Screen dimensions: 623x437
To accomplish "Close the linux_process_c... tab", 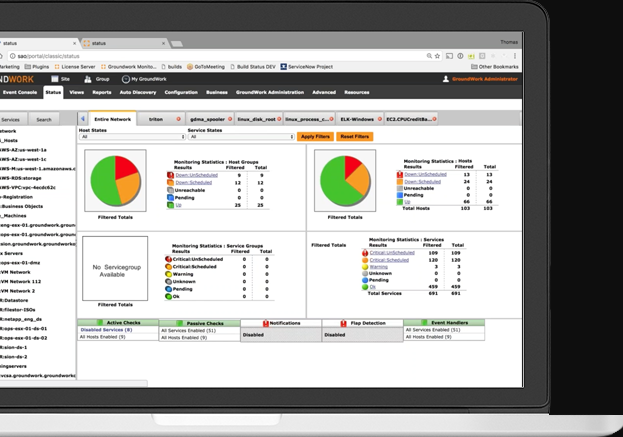I will tap(331, 119).
